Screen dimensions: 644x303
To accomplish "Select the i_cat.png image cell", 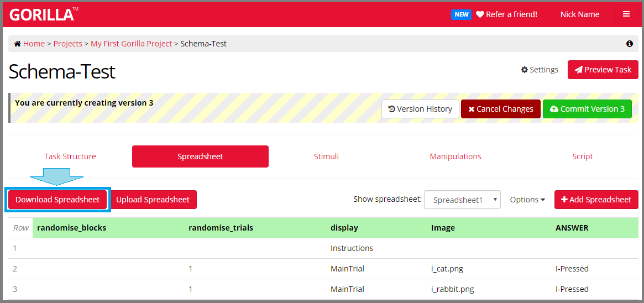I will (x=447, y=269).
